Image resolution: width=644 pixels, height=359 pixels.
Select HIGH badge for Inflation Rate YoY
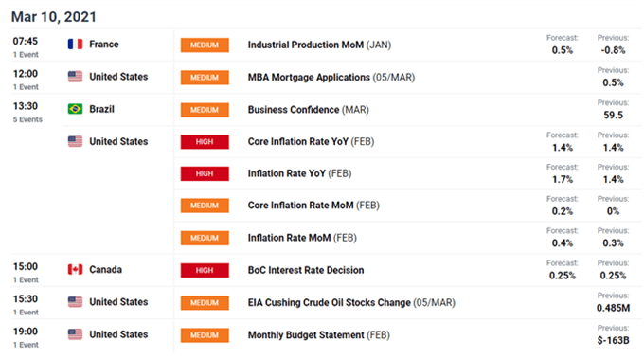point(205,173)
